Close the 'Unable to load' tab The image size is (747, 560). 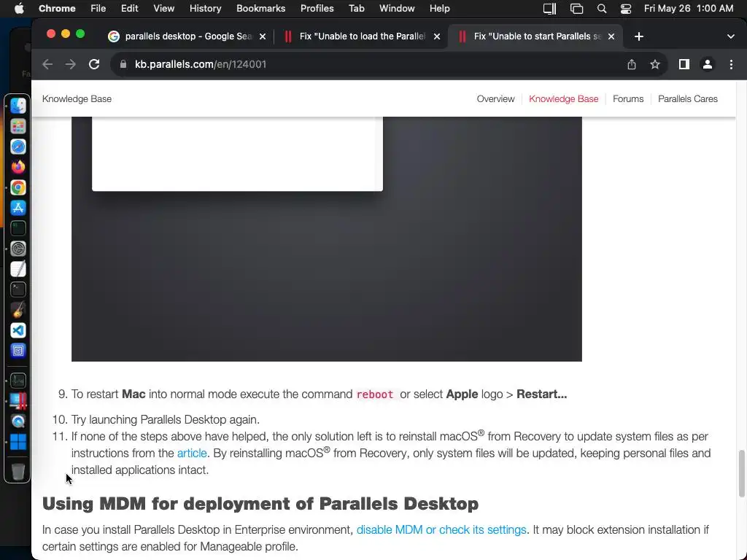pyautogui.click(x=437, y=36)
